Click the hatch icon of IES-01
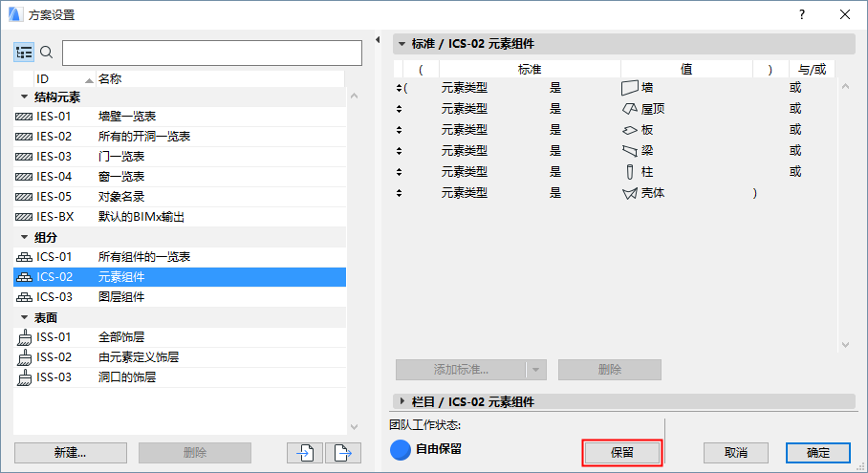 (x=24, y=117)
